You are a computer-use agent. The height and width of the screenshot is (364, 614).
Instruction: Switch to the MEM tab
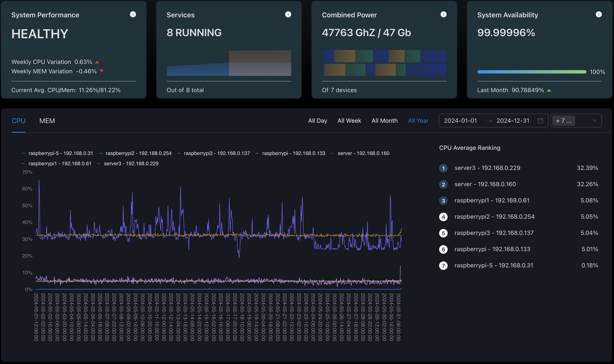47,121
